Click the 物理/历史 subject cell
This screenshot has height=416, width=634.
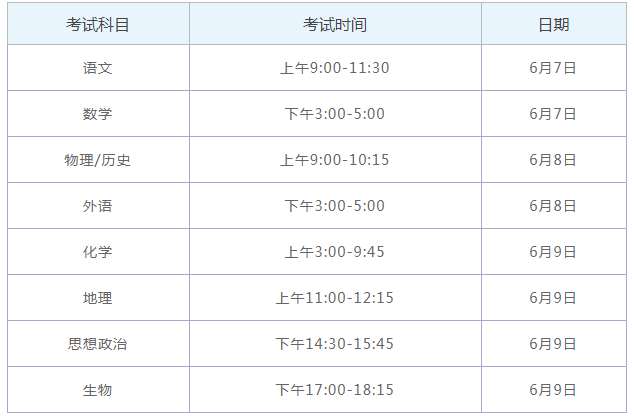click(x=98, y=160)
